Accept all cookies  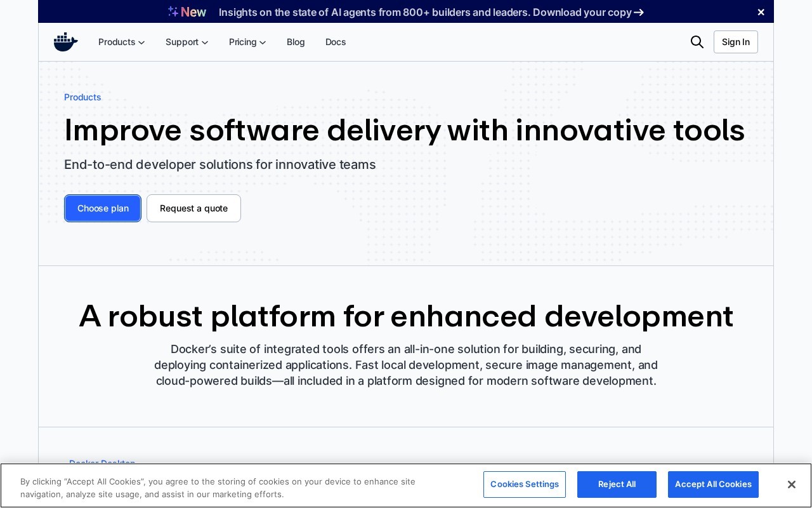(713, 485)
